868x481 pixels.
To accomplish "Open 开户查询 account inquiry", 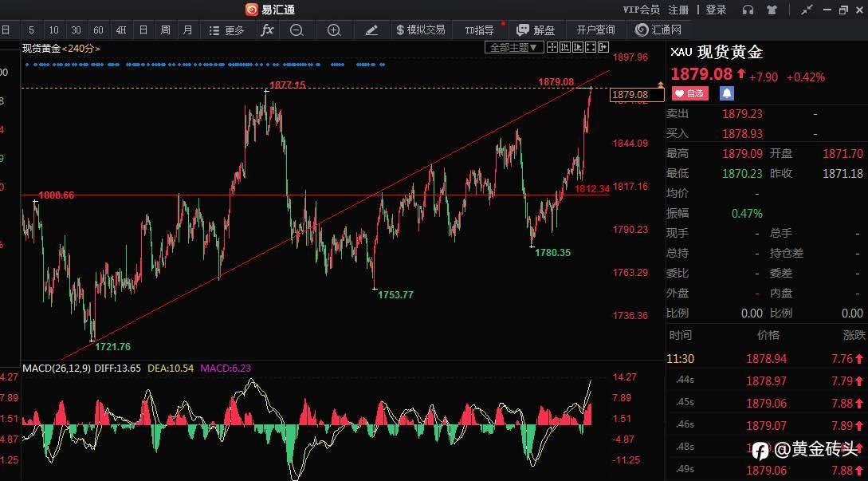I will tap(595, 30).
